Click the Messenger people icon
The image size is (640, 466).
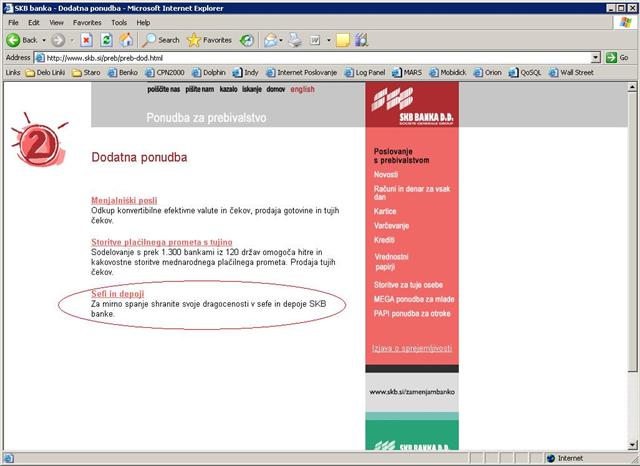click(361, 40)
